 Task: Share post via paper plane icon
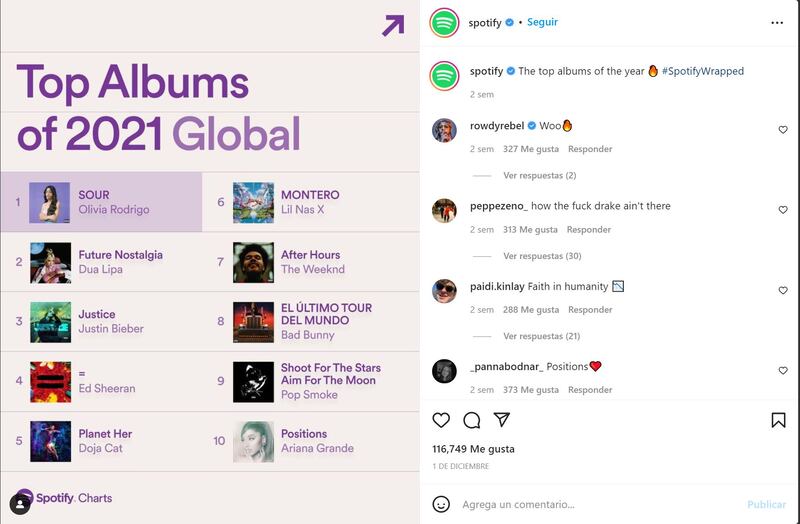pos(502,419)
